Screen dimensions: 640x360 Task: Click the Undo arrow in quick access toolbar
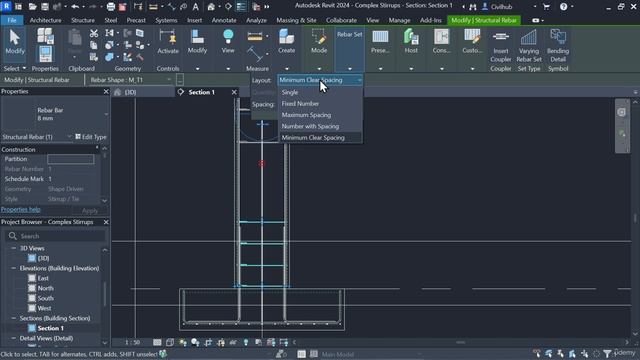click(x=75, y=7)
